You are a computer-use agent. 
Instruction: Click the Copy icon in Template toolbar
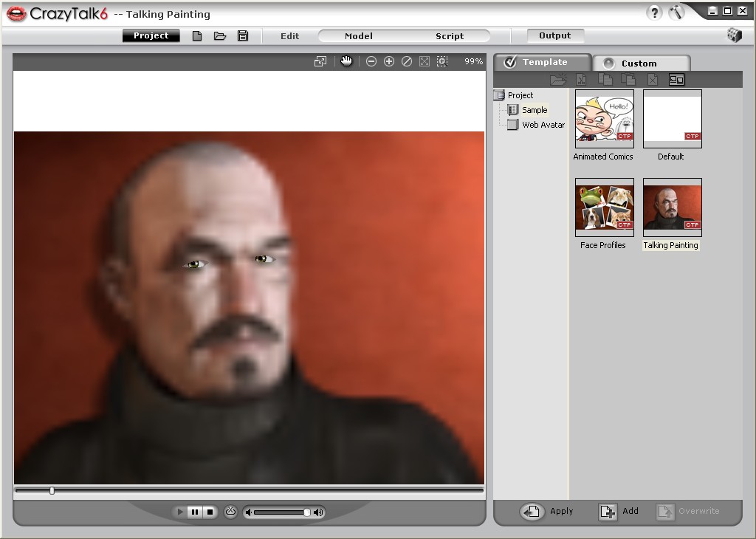coord(605,80)
